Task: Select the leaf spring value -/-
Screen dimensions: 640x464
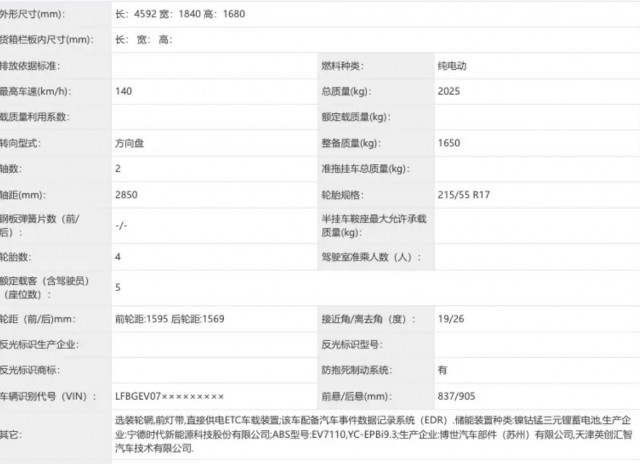Action: click(121, 226)
